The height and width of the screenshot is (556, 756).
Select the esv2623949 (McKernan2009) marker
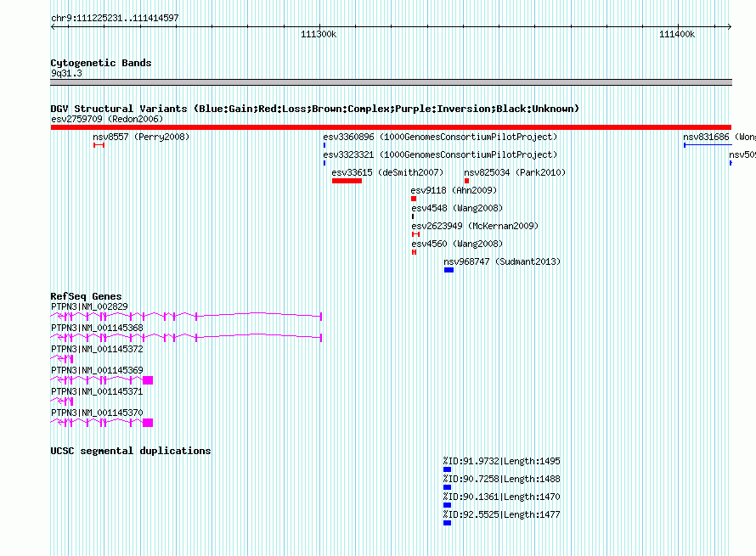(415, 234)
